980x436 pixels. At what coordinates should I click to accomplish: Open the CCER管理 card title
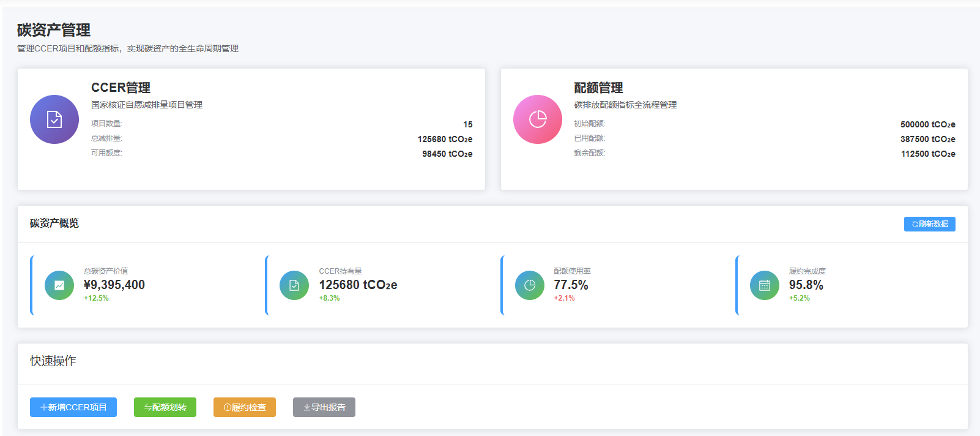(x=121, y=88)
